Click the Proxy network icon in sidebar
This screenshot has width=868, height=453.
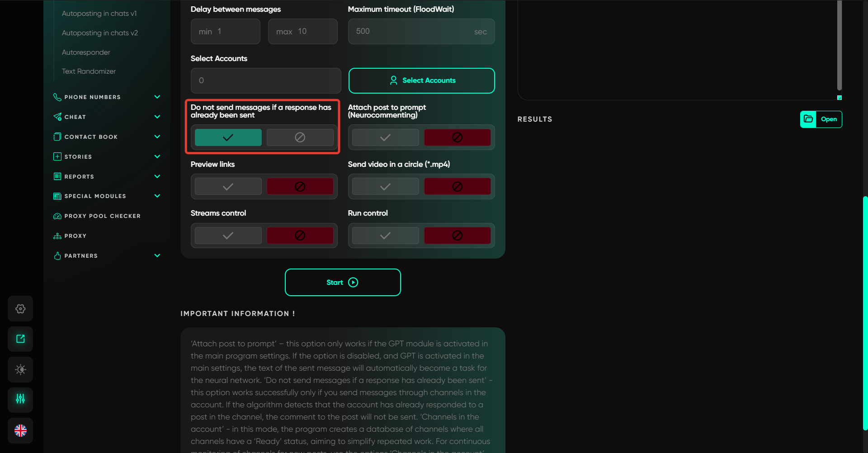click(57, 236)
